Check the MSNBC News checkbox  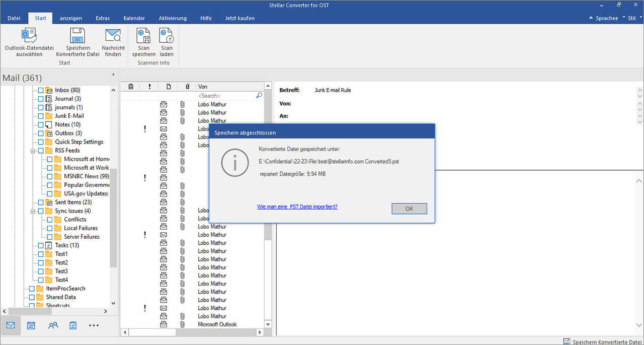click(50, 176)
